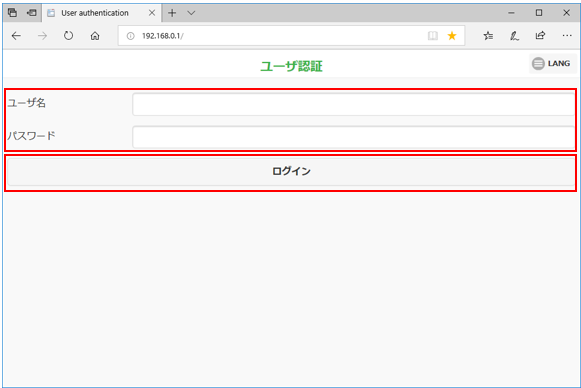This screenshot has width=581, height=388.
Task: Open the browser settings ellipsis menu
Action: coord(567,36)
